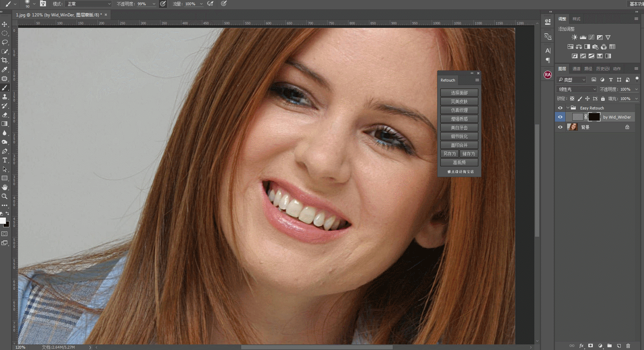Select the Horizontal Type tool
The height and width of the screenshot is (350, 644).
pos(5,160)
